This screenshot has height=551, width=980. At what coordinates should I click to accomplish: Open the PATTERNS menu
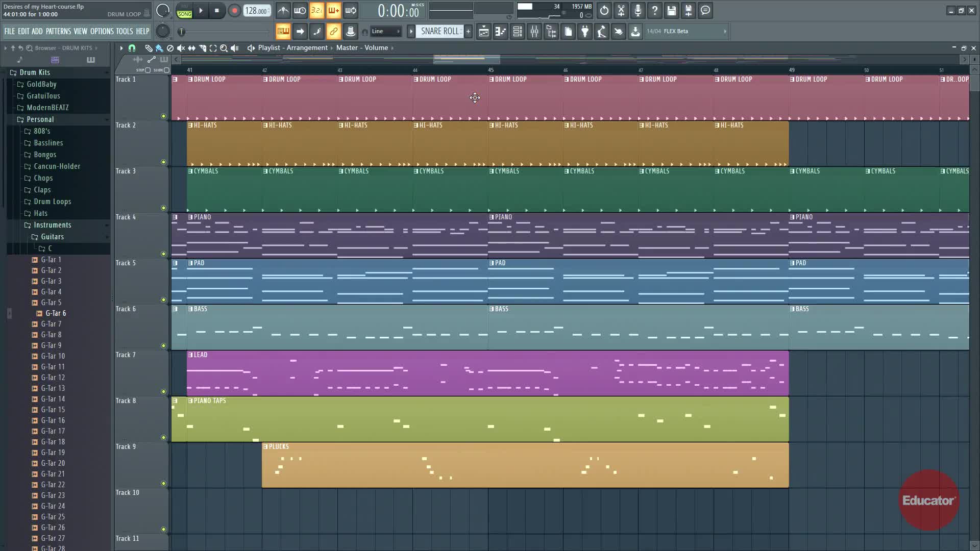tap(58, 32)
